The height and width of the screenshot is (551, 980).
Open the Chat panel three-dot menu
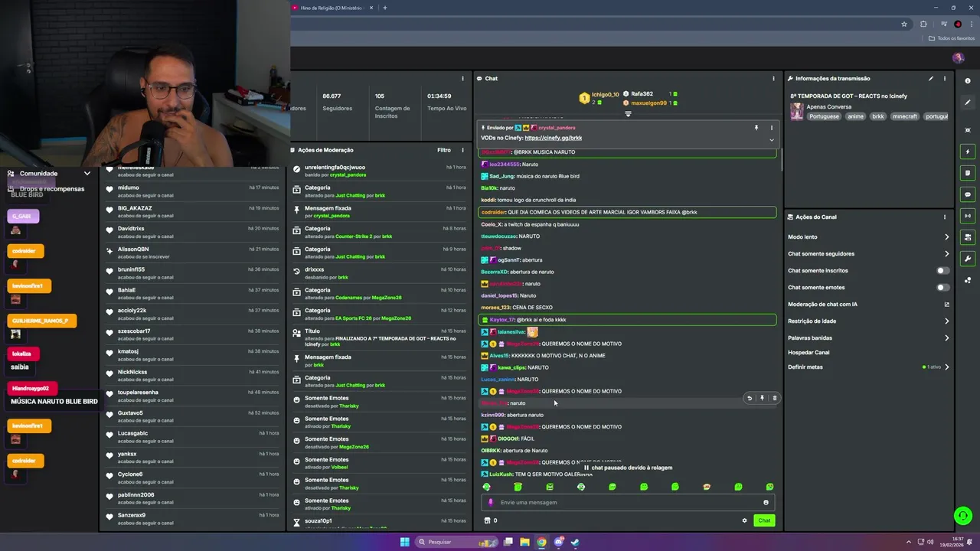coord(773,78)
